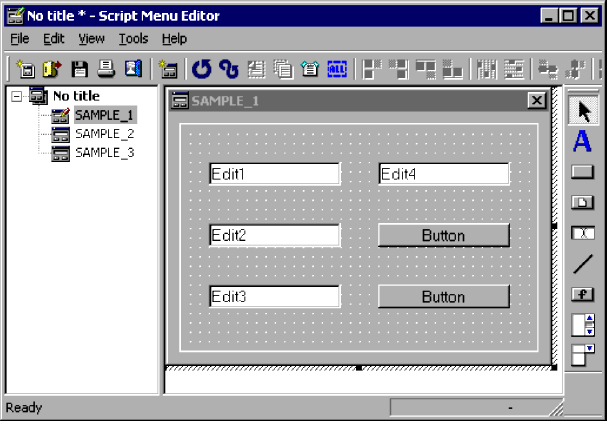Select the plain button tool

(x=582, y=171)
